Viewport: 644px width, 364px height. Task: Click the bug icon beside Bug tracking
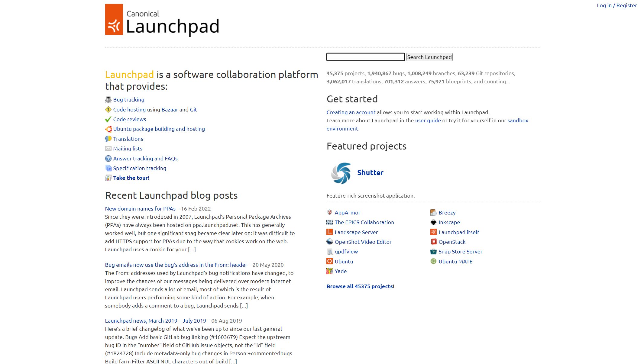pyautogui.click(x=108, y=100)
